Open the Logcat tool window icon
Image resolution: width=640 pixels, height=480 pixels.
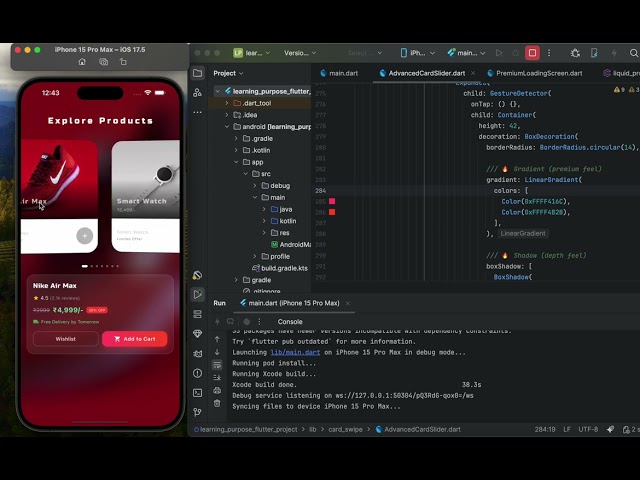pos(198,353)
